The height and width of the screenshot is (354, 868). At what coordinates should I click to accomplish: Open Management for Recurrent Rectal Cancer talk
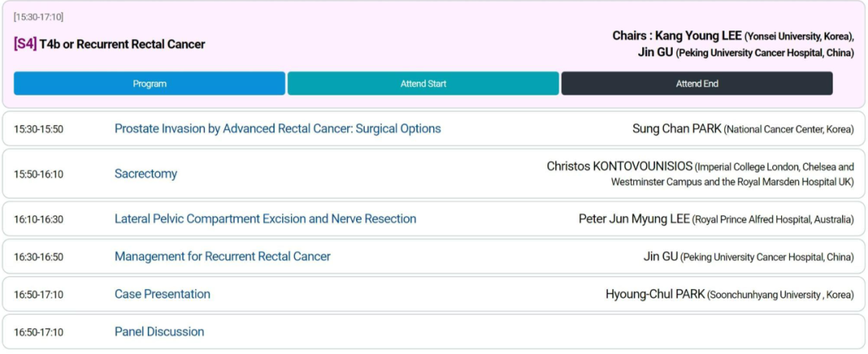(223, 256)
